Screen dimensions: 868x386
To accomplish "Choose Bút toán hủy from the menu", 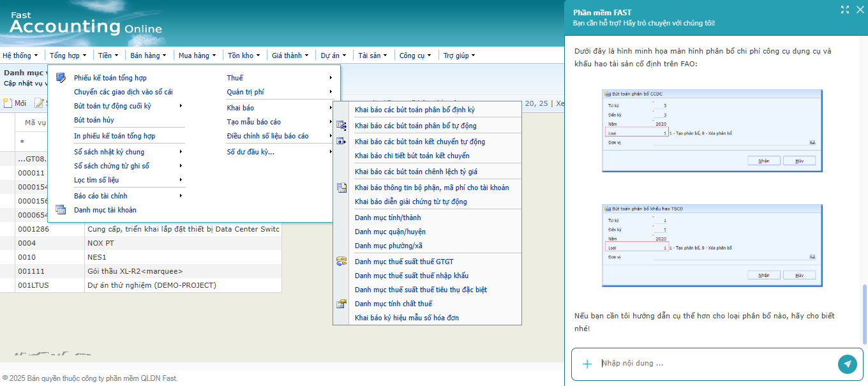I will (94, 120).
